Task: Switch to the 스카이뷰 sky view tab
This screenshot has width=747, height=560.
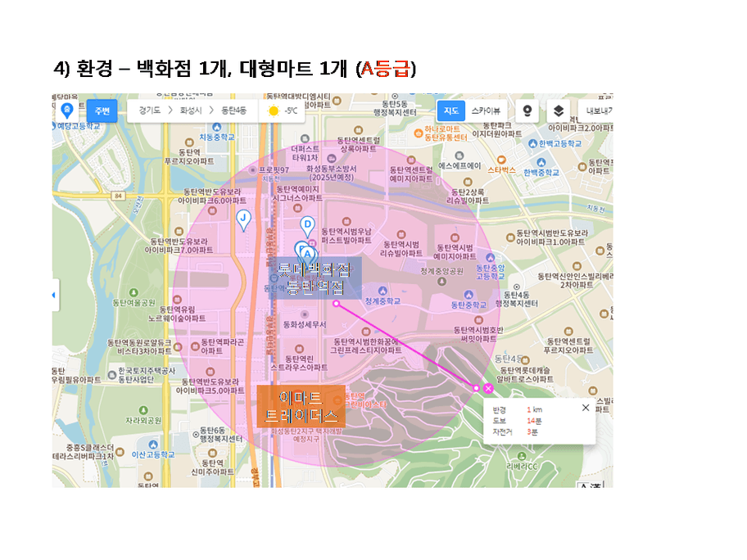Action: pyautogui.click(x=486, y=111)
